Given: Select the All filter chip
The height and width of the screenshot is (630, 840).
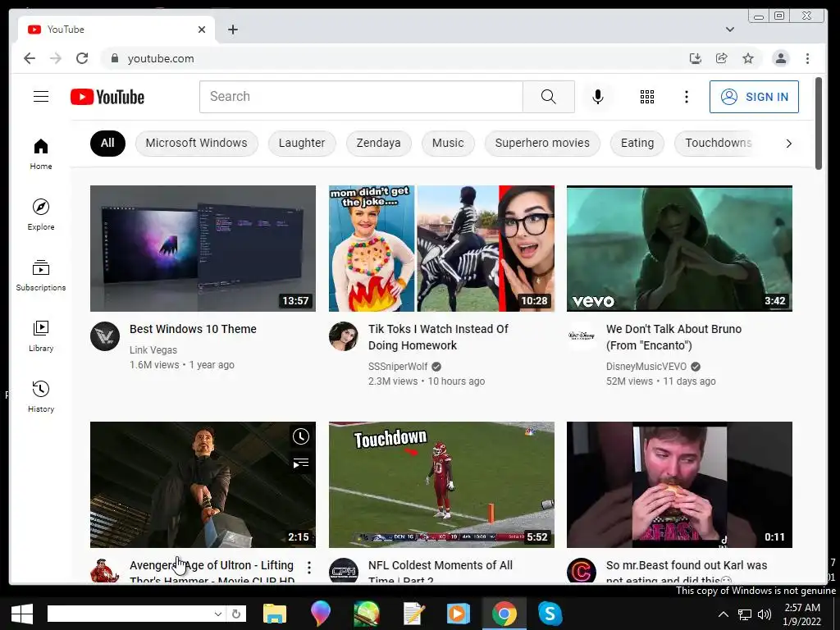Looking at the screenshot, I should pyautogui.click(x=107, y=144).
